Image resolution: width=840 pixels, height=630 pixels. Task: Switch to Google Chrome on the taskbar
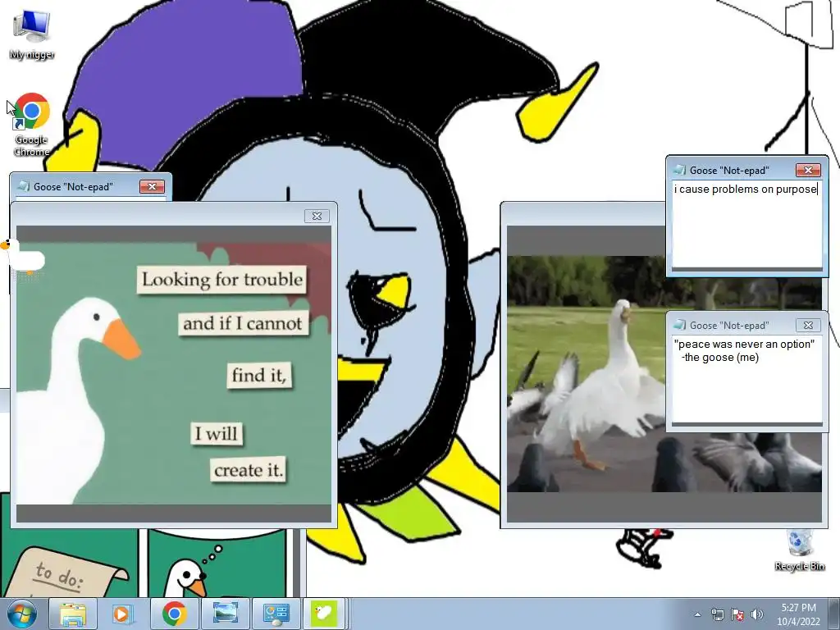174,614
